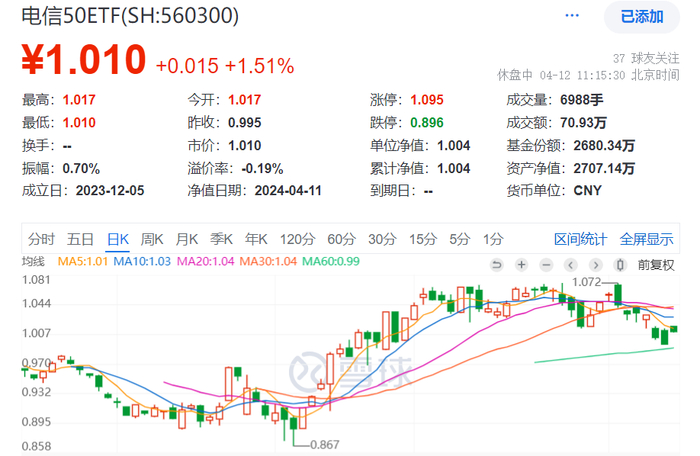This screenshot has height=456, width=700.
Task: Zoom in chart with plus icon
Action: [521, 265]
